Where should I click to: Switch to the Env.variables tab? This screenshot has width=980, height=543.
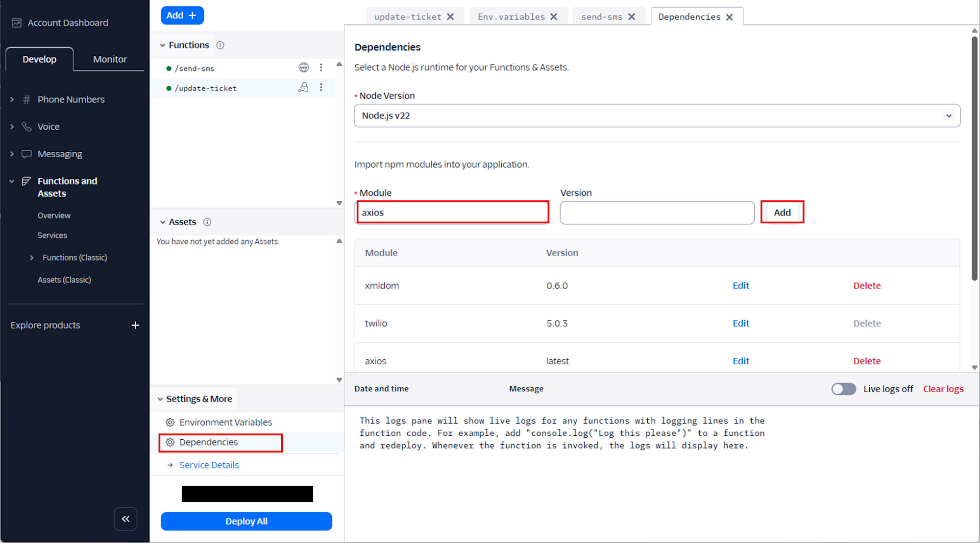pyautogui.click(x=511, y=17)
